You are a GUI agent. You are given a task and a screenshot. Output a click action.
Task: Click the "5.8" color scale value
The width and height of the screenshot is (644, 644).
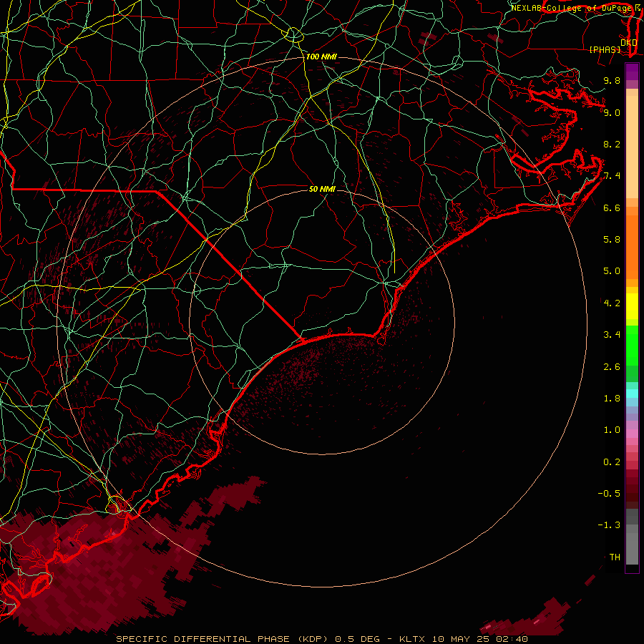coord(612,240)
